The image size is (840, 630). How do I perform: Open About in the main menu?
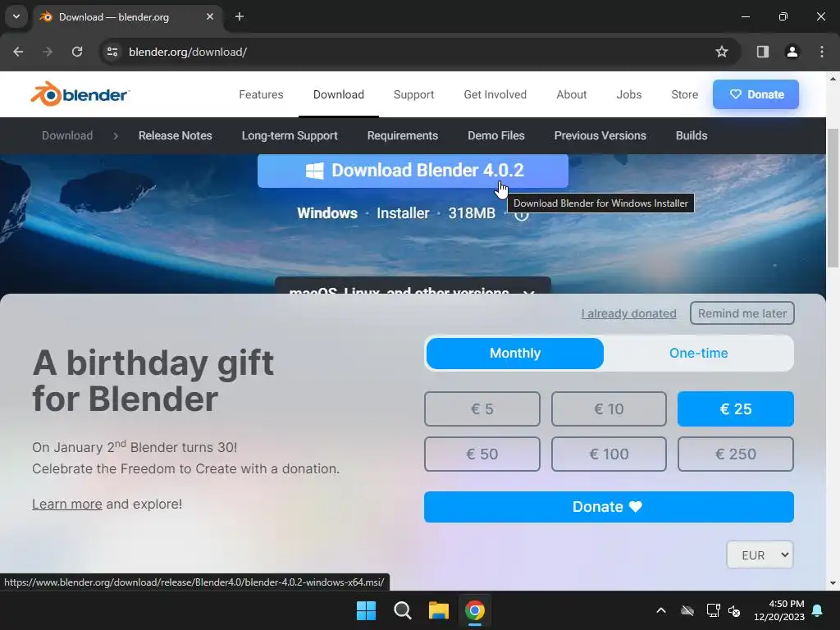click(572, 94)
